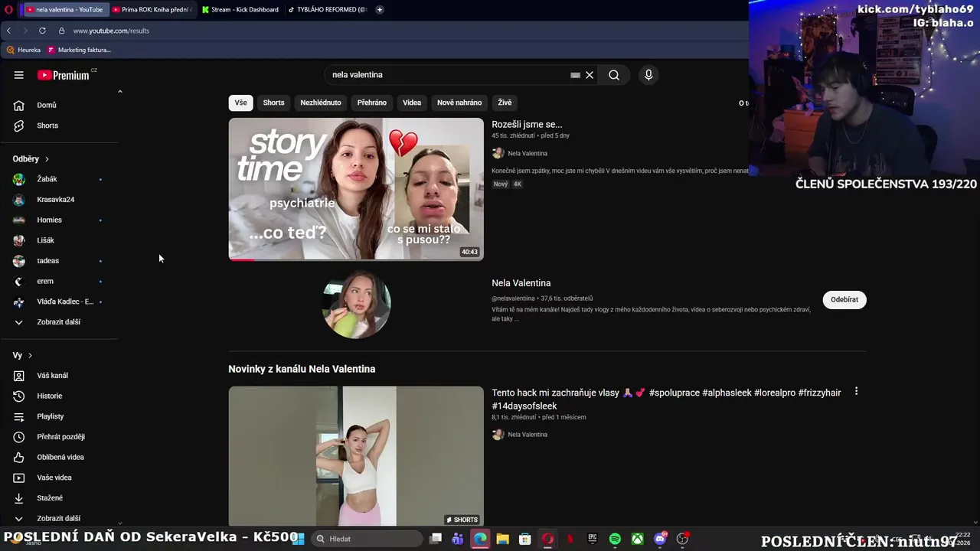The height and width of the screenshot is (551, 980).
Task: Start voice search with microphone
Action: click(x=648, y=75)
